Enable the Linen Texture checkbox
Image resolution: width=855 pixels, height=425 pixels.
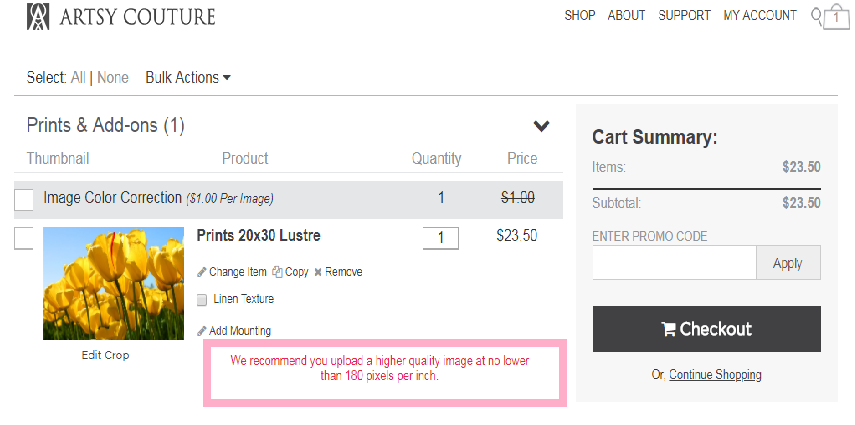202,299
